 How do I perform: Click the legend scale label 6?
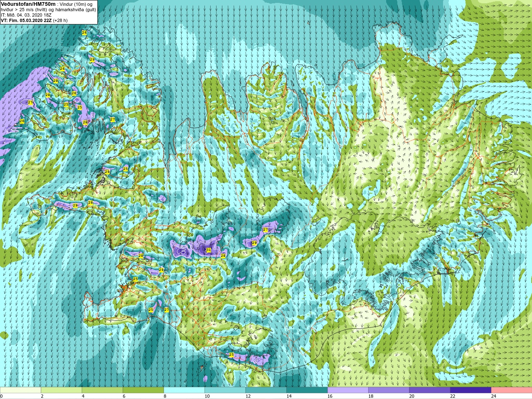pos(124,396)
